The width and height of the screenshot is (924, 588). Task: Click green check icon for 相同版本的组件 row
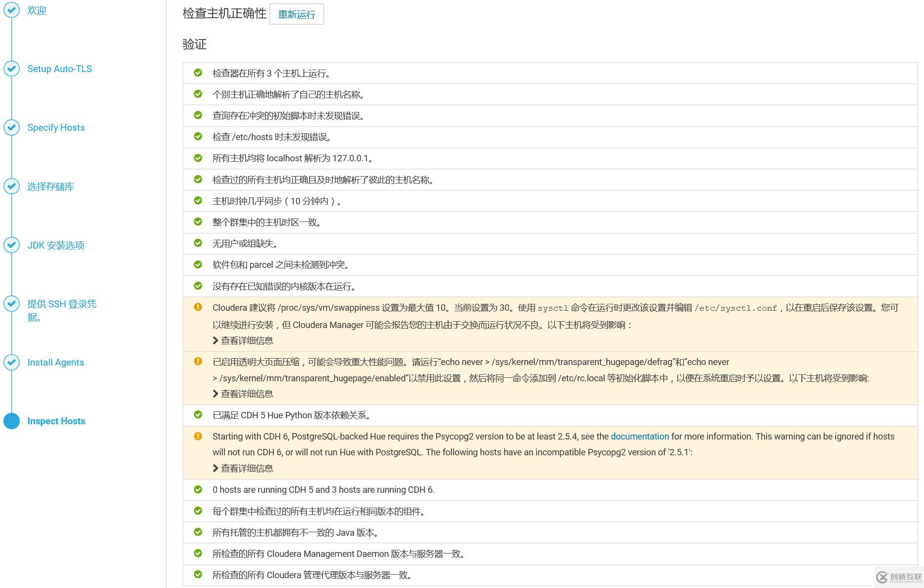click(198, 511)
